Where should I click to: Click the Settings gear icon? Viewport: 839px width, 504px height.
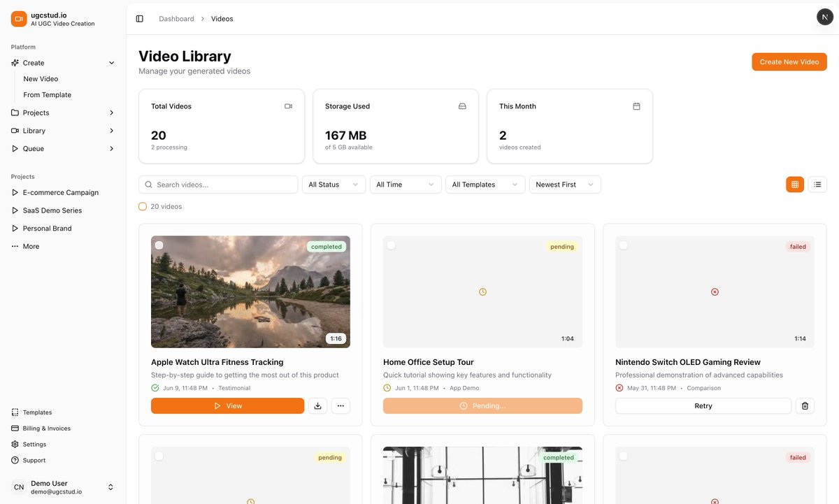click(x=15, y=445)
